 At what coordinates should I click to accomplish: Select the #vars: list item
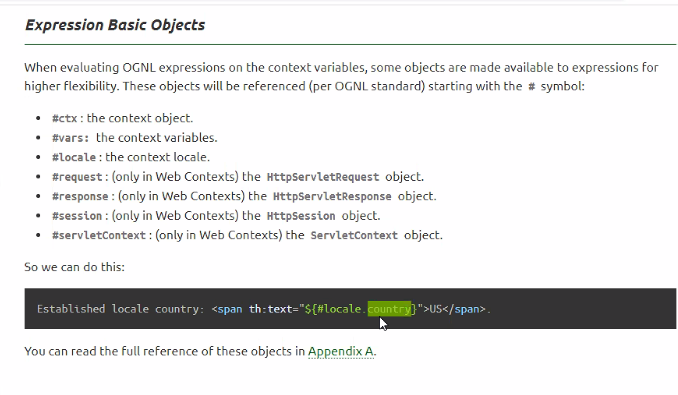coord(134,137)
